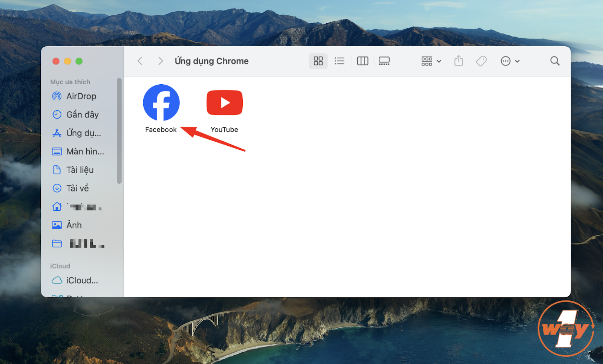Switch to list view
This screenshot has width=603, height=364.
pyautogui.click(x=340, y=61)
